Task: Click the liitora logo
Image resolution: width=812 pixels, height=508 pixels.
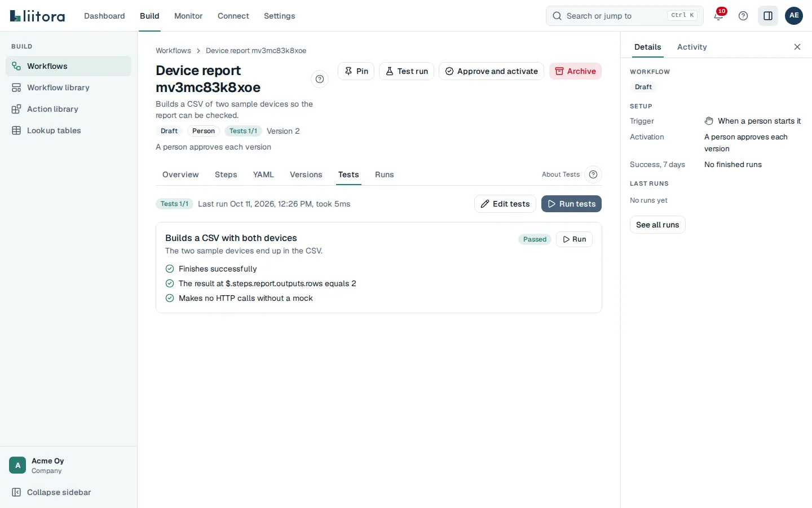Action: click(37, 16)
